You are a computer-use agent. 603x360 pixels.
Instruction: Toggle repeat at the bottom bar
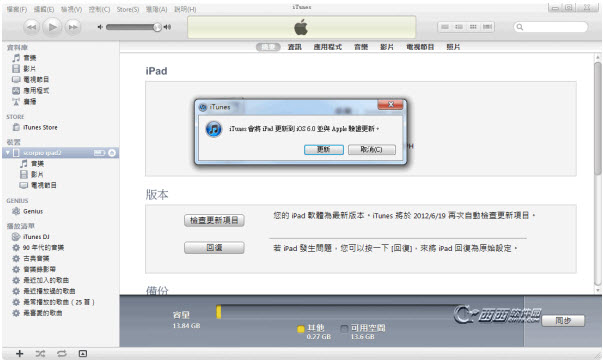(62, 353)
